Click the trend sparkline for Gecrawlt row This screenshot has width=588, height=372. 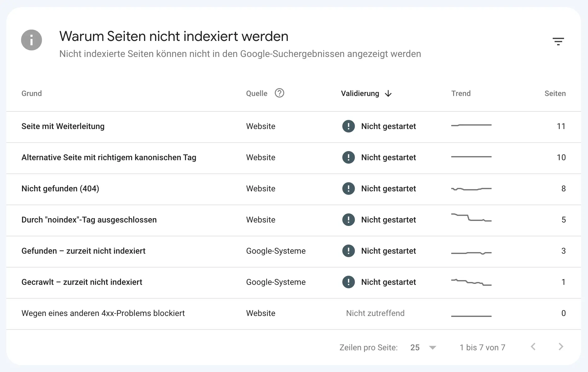[x=471, y=282]
